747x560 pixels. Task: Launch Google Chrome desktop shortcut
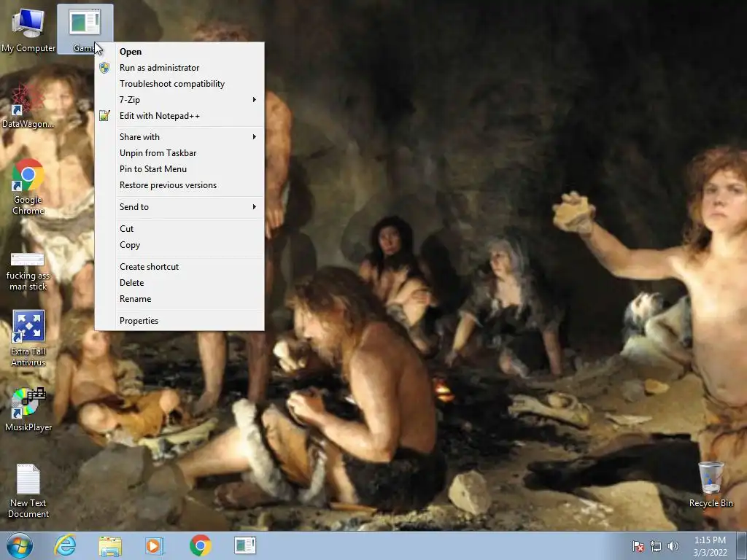click(x=28, y=187)
